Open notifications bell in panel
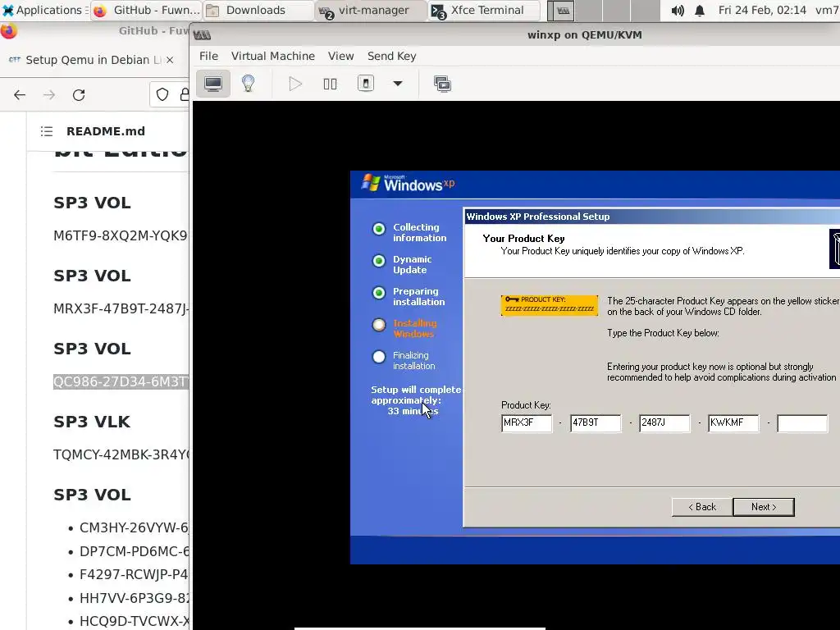Screen dimensions: 840x630 pyautogui.click(x=699, y=10)
